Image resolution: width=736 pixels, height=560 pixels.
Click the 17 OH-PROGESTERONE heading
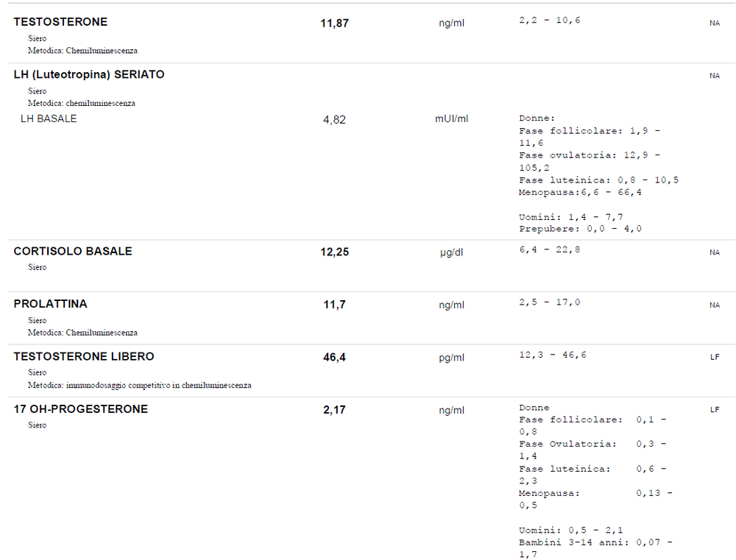tap(80, 410)
